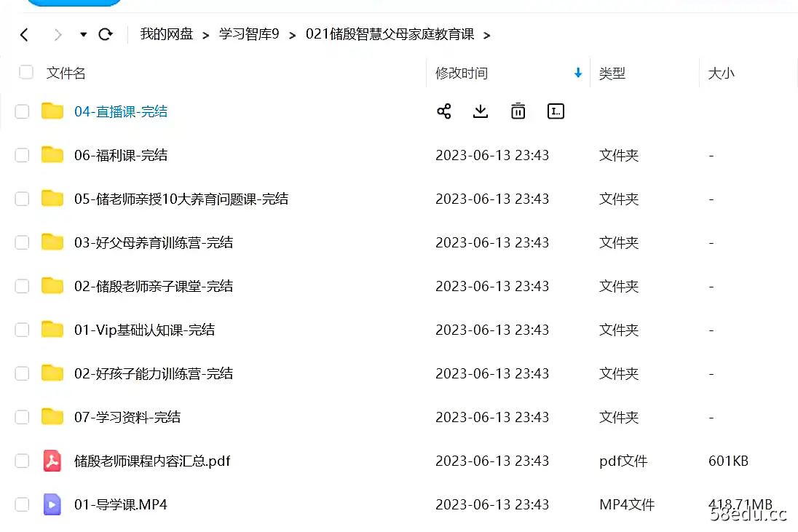Download 04-直播课-完结 using the download icon
Screen dimensions: 798x532
point(480,111)
